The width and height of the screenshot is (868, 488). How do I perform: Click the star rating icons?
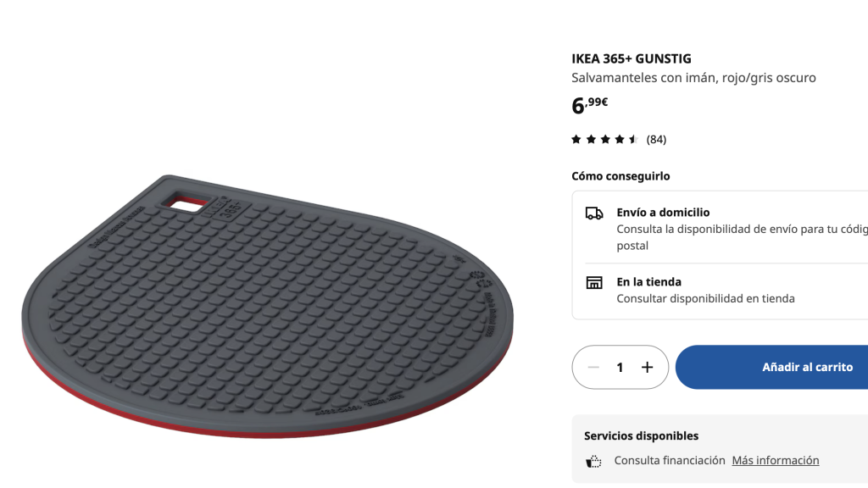[x=605, y=140]
